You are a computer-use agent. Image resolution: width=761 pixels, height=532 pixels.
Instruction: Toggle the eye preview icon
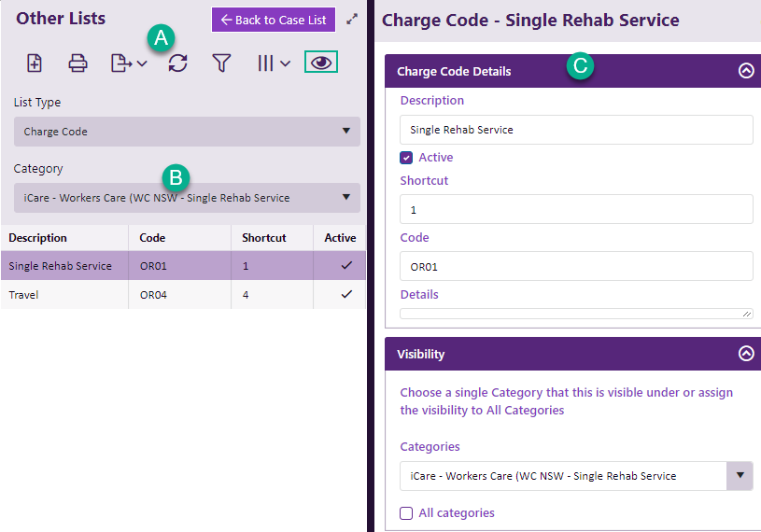[321, 63]
